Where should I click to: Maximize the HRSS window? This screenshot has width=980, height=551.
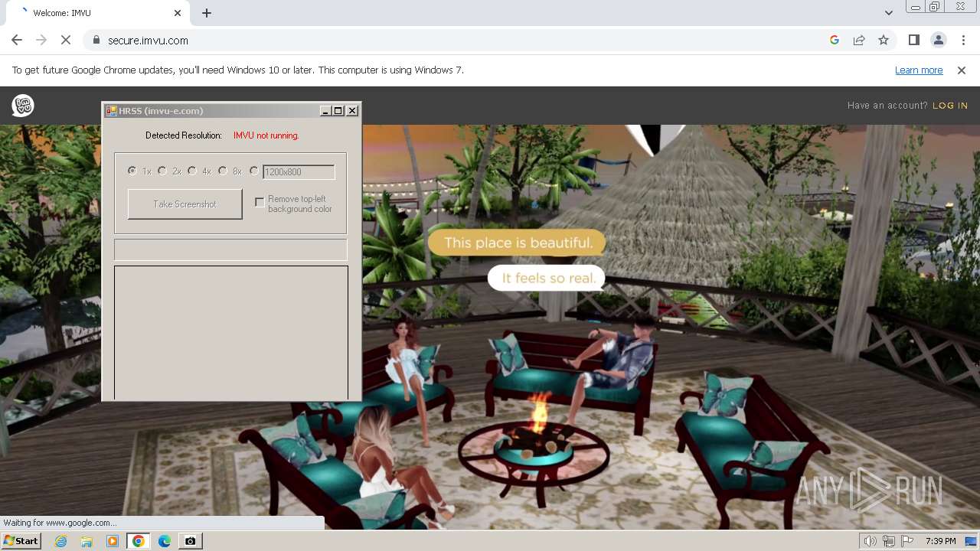click(338, 111)
